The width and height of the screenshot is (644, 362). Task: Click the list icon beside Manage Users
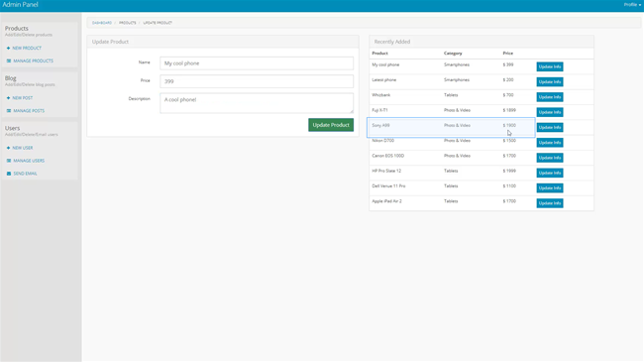pyautogui.click(x=9, y=161)
